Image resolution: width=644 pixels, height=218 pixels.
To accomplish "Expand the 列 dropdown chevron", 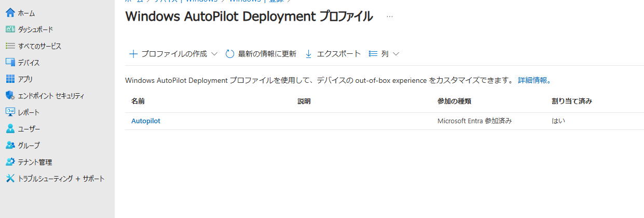I will coord(396,54).
